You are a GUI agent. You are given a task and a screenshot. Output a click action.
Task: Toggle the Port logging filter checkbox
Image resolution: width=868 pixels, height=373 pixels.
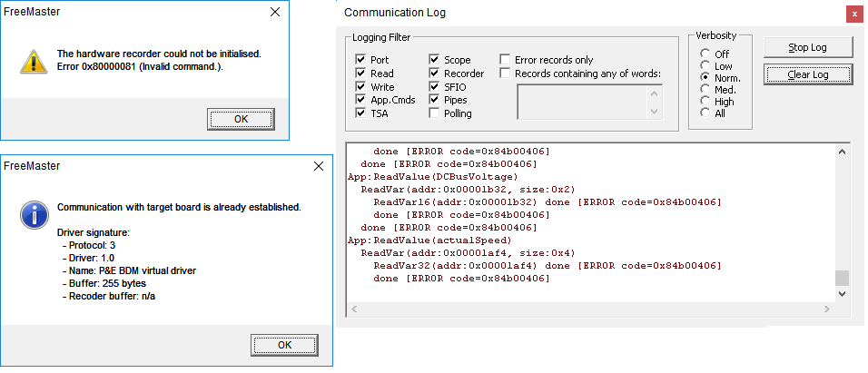(x=361, y=59)
